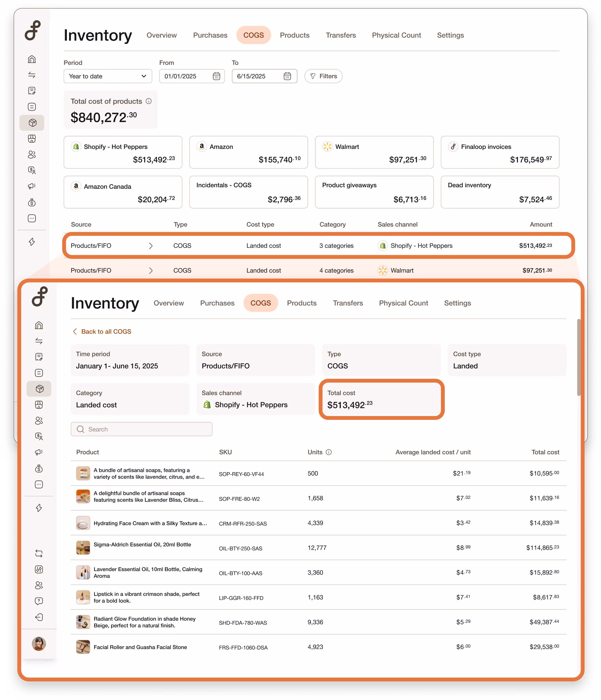Click the user avatar photo in the front window sidebar
This screenshot has height=700, width=601.
coord(39,644)
